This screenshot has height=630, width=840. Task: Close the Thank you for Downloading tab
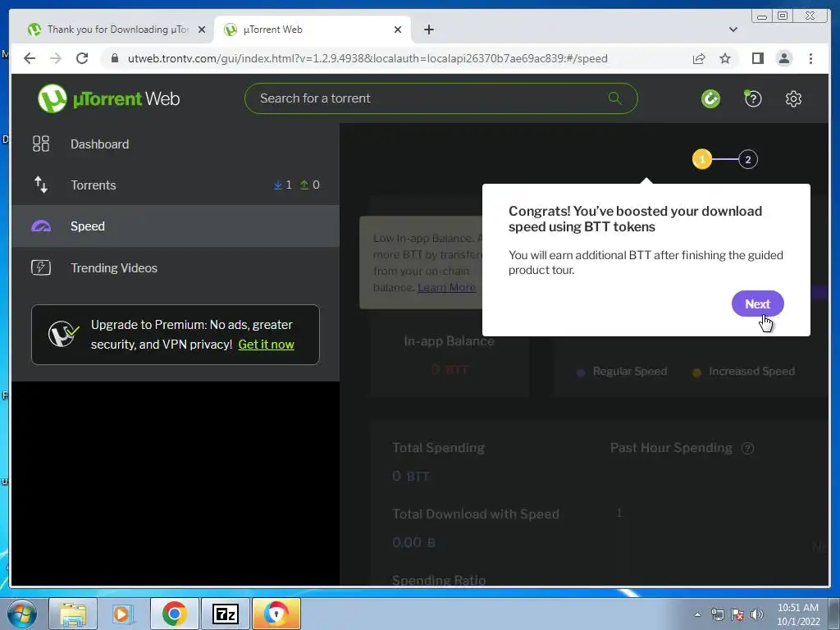202,30
